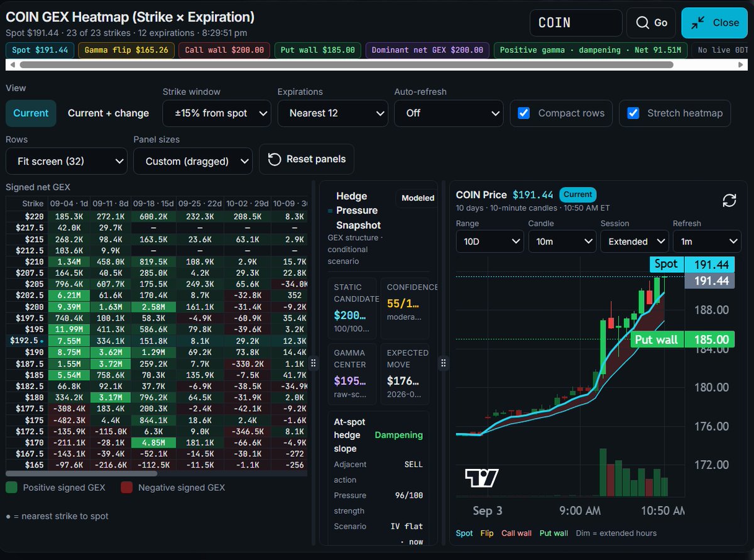Click the COIN ticker input field
Viewport: 754px width, 560px height.
tap(576, 23)
